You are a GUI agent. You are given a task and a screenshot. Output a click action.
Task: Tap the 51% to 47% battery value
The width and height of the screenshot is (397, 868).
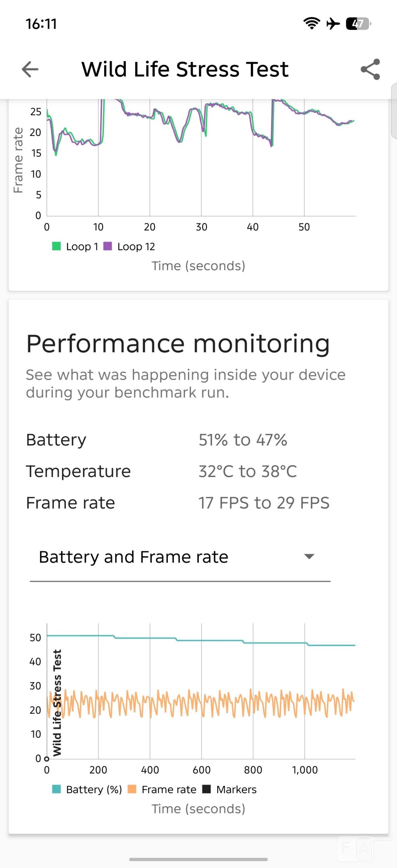(243, 440)
